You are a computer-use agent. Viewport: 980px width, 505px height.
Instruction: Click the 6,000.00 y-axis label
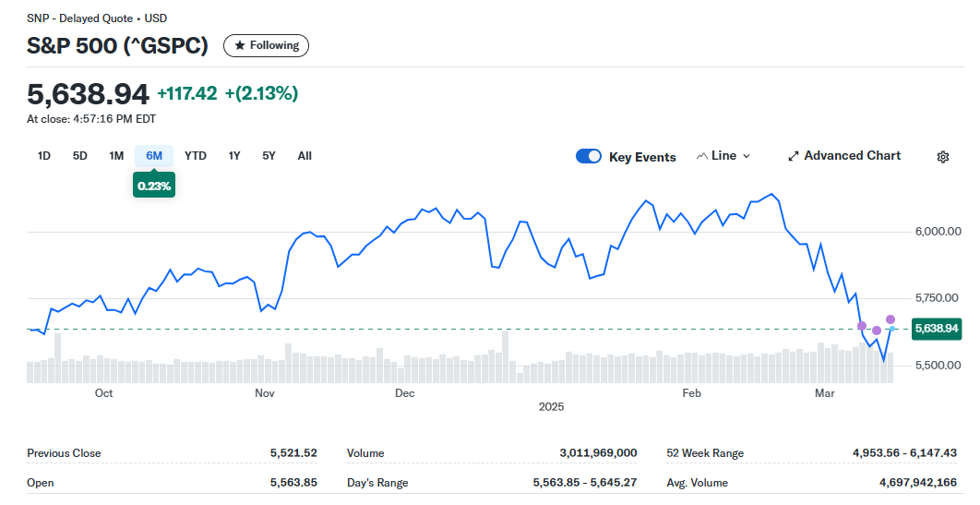click(938, 231)
